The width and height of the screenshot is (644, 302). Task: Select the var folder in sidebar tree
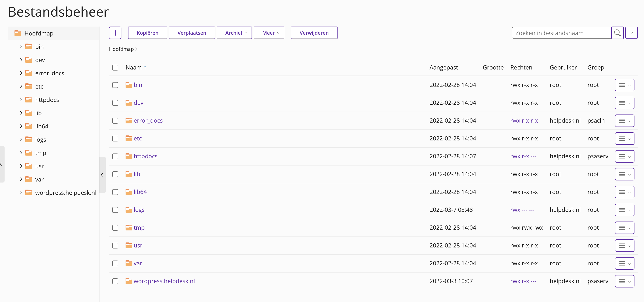click(39, 179)
